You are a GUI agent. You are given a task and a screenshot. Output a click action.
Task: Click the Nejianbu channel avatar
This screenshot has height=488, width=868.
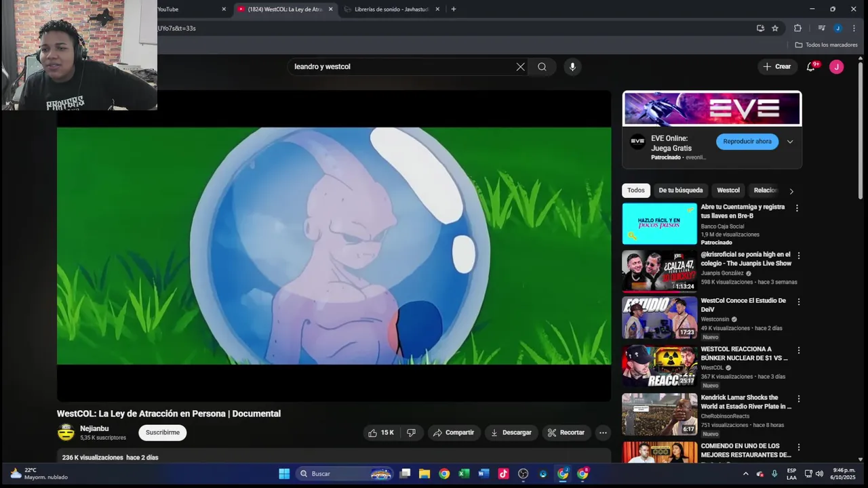tap(66, 432)
